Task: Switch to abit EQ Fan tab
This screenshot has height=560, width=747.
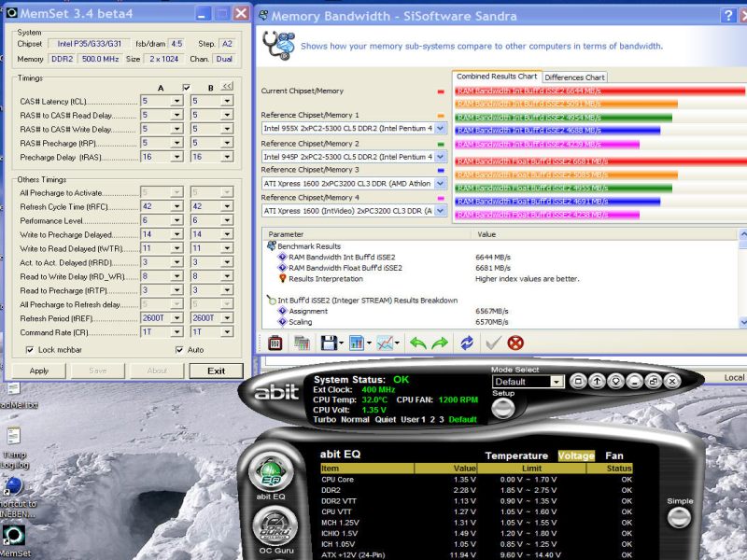Action: (614, 455)
